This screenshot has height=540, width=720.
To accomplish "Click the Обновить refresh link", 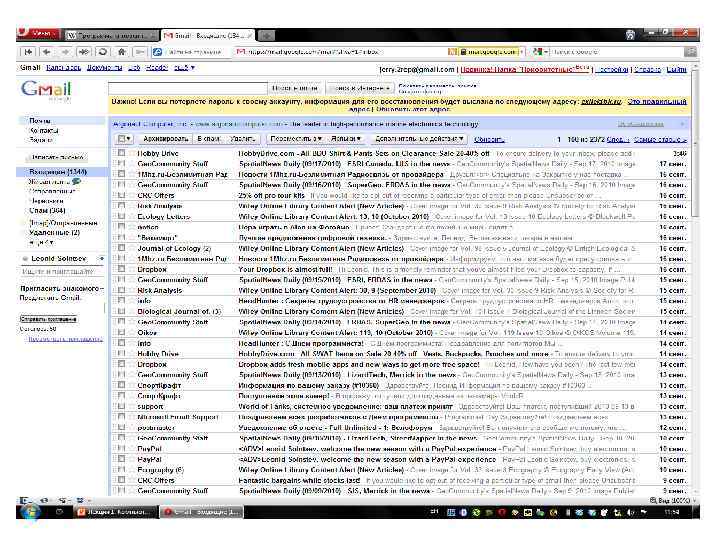I will point(489,139).
